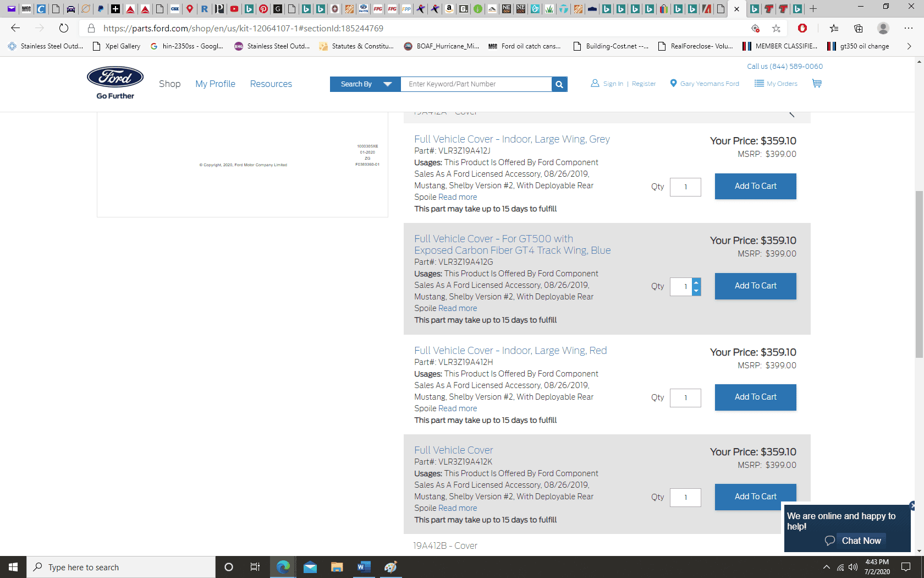Click the keyword/part number search field
The height and width of the screenshot is (578, 924).
[x=476, y=84]
